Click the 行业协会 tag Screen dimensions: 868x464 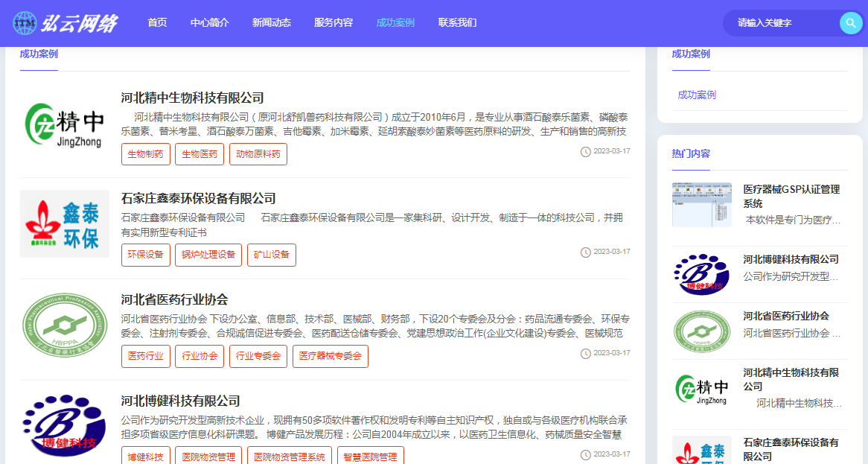pyautogui.click(x=200, y=356)
